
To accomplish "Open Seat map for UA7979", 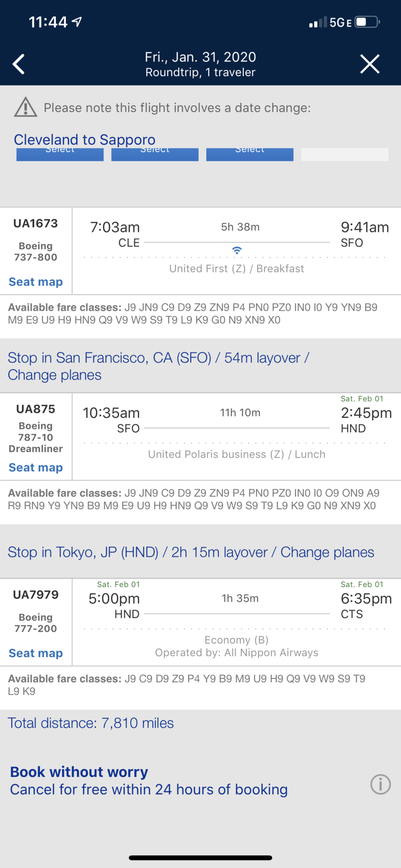I will pyautogui.click(x=36, y=654).
